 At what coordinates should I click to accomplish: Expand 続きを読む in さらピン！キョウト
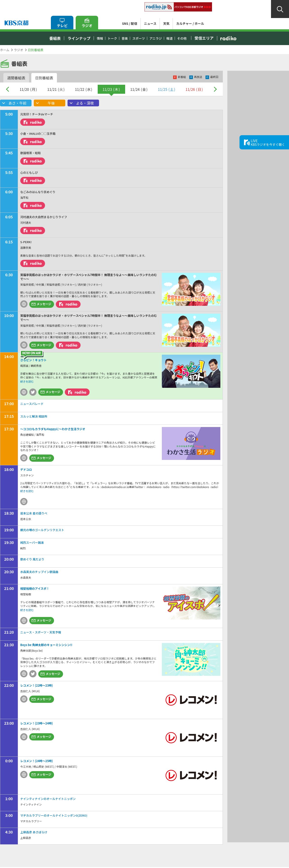(x=27, y=382)
